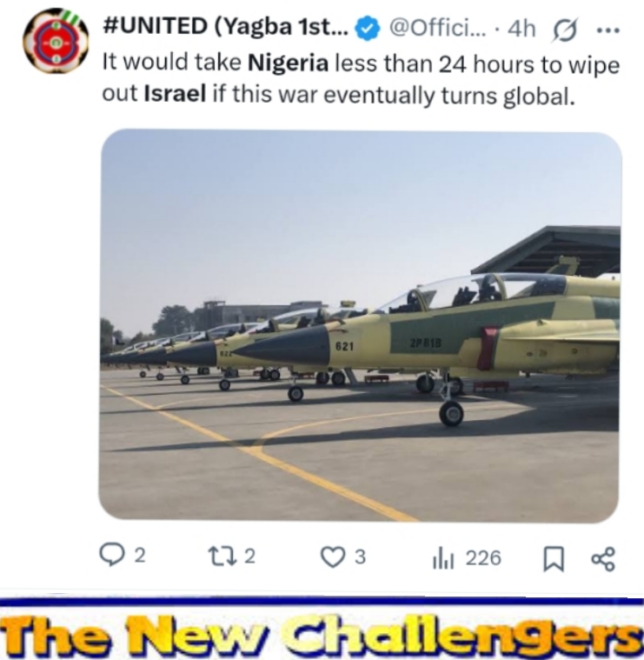Open the reply comment icon
Image resolution: width=644 pixels, height=660 pixels.
click(x=111, y=555)
